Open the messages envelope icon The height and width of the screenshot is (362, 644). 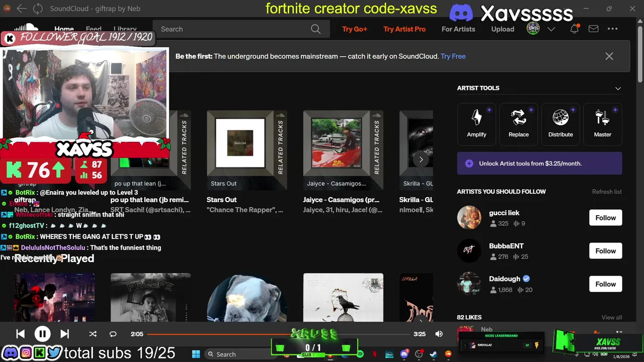pyautogui.click(x=594, y=29)
